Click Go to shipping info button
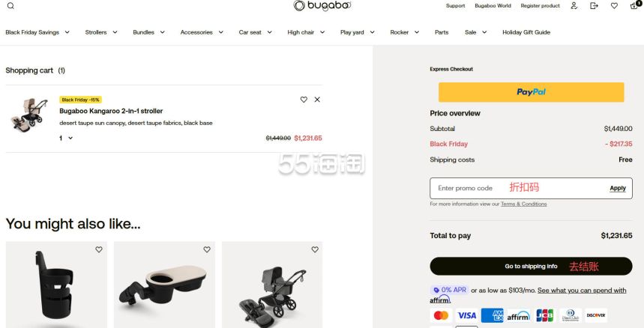 tap(531, 266)
